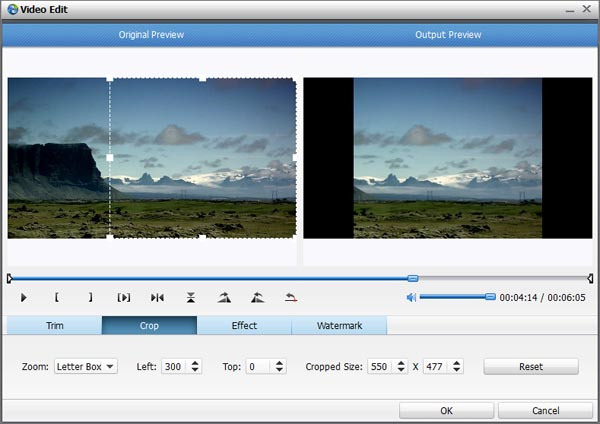
Task: Click inside the Left value field
Action: (x=173, y=367)
